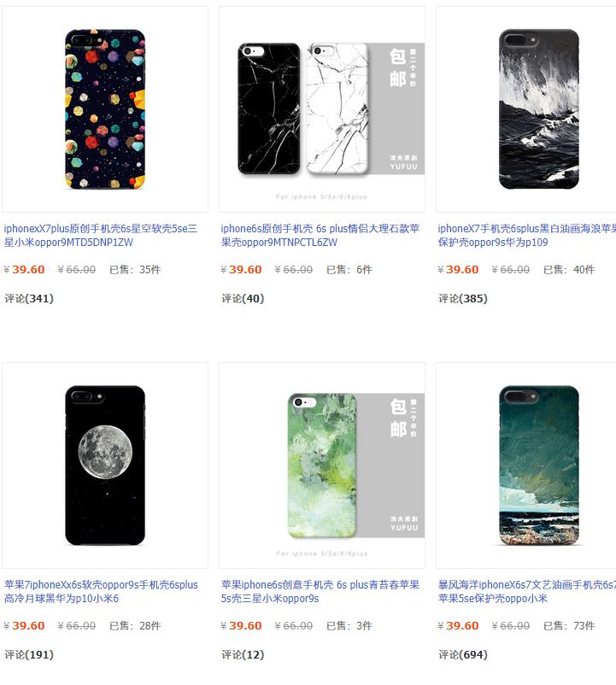616x685 pixels.
Task: View the 评论(385) reviews for wave case
Action: click(463, 299)
